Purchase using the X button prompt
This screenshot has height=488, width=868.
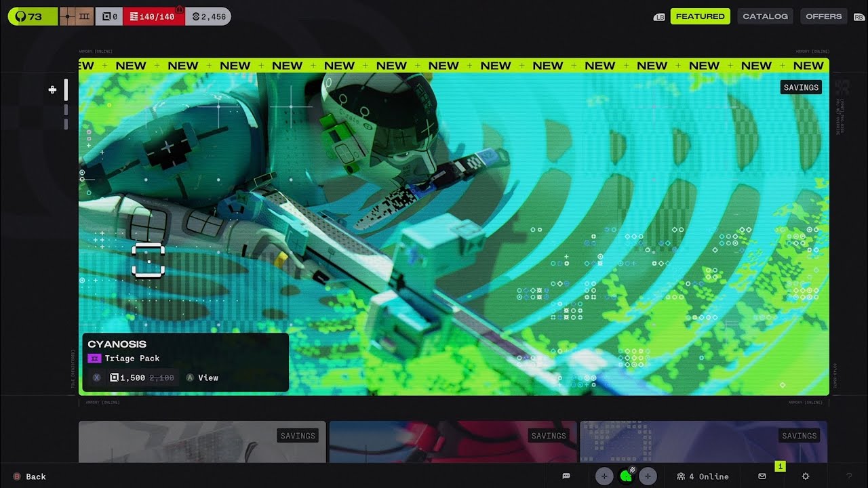(x=96, y=378)
